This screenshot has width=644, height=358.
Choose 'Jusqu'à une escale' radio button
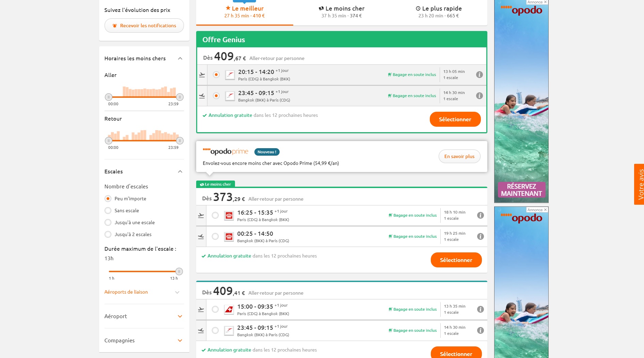108,222
